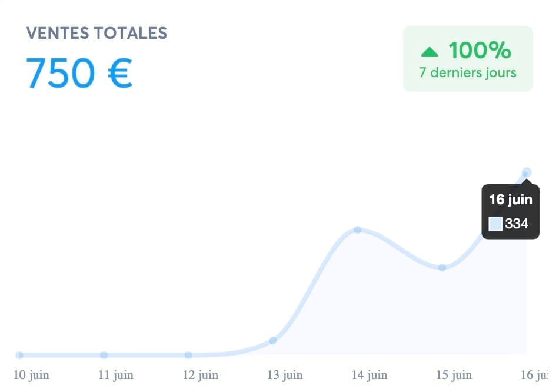Click the light blue tooltip color swatch

(x=496, y=224)
